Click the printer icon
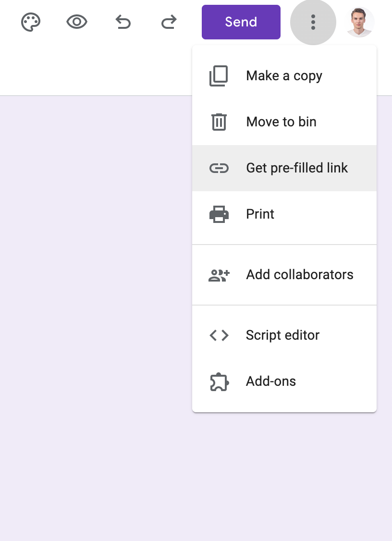This screenshot has height=541, width=392. point(219,214)
